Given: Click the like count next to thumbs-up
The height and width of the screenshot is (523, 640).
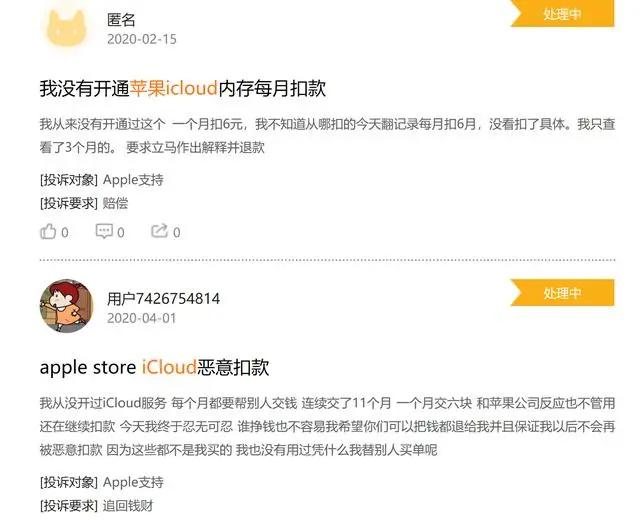Looking at the screenshot, I should pyautogui.click(x=65, y=232).
